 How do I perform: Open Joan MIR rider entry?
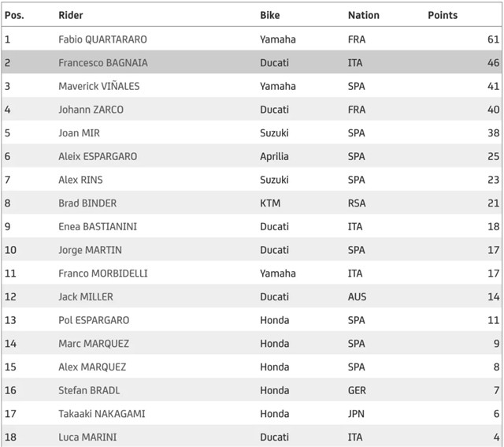(x=79, y=133)
